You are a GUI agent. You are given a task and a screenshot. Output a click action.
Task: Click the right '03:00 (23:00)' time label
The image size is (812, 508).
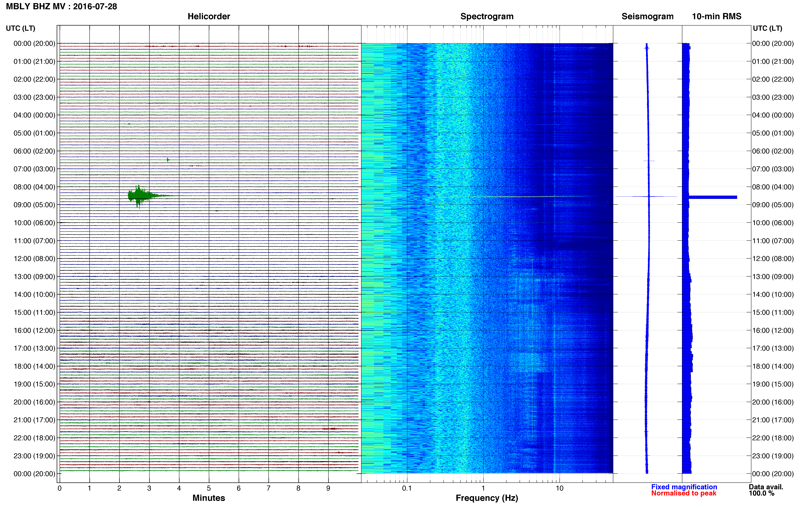coord(773,97)
